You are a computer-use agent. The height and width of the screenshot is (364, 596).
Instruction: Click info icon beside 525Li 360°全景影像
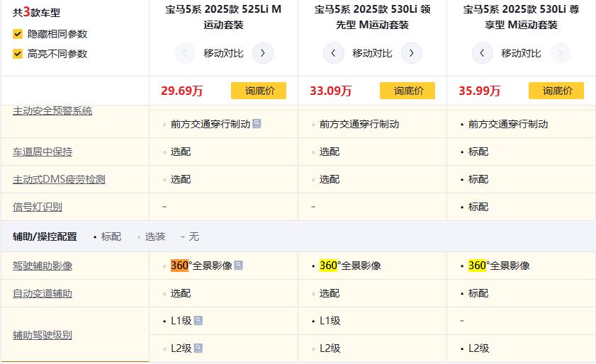click(239, 265)
